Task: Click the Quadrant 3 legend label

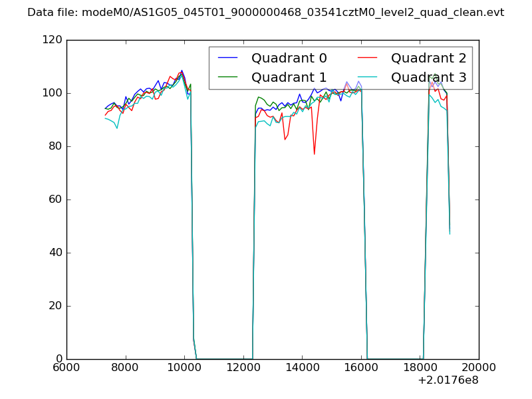Action: tap(428, 77)
